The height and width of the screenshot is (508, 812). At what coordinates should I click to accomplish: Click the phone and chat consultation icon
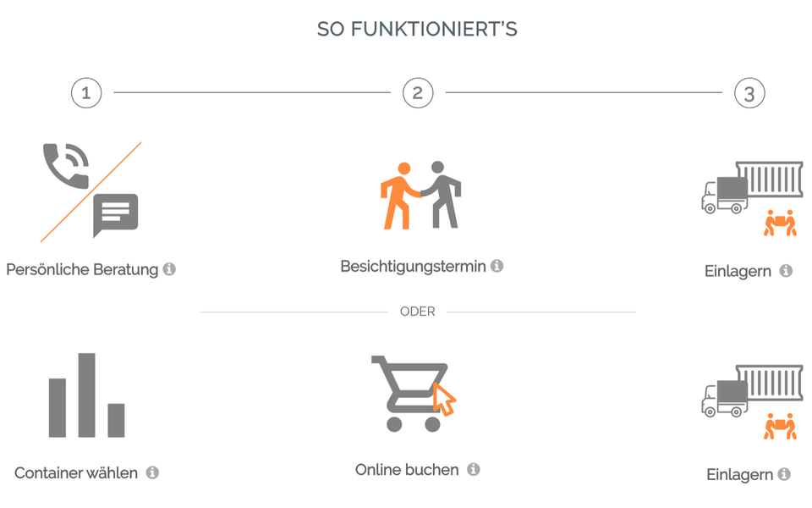click(x=91, y=191)
